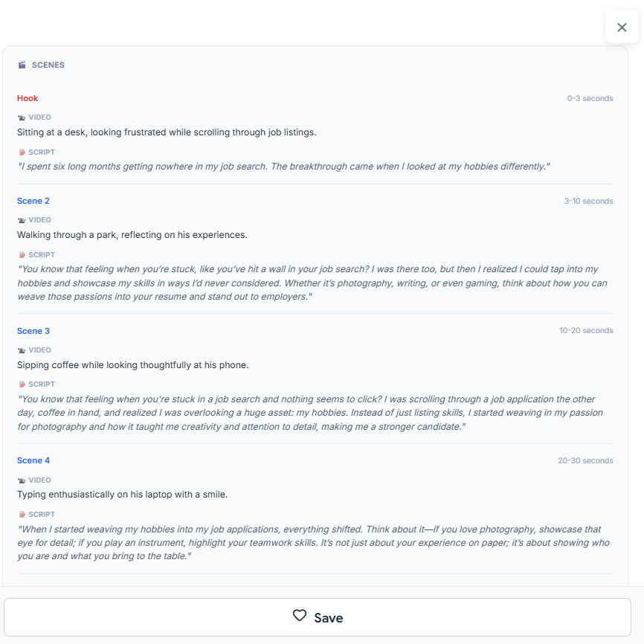The height and width of the screenshot is (644, 644).
Task: Click the "20-30 seconds" time label
Action: (x=585, y=461)
